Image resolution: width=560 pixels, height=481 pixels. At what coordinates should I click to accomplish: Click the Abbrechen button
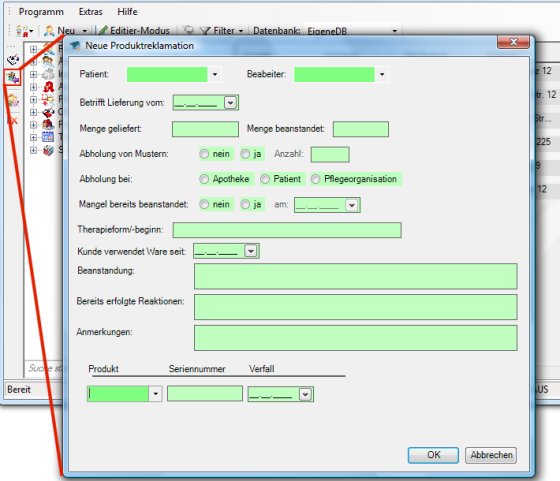point(491,455)
